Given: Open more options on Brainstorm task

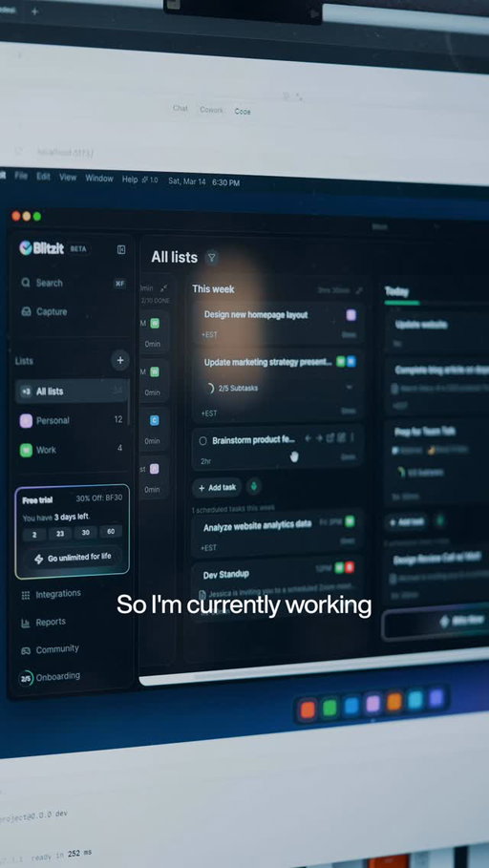Looking at the screenshot, I should point(351,438).
